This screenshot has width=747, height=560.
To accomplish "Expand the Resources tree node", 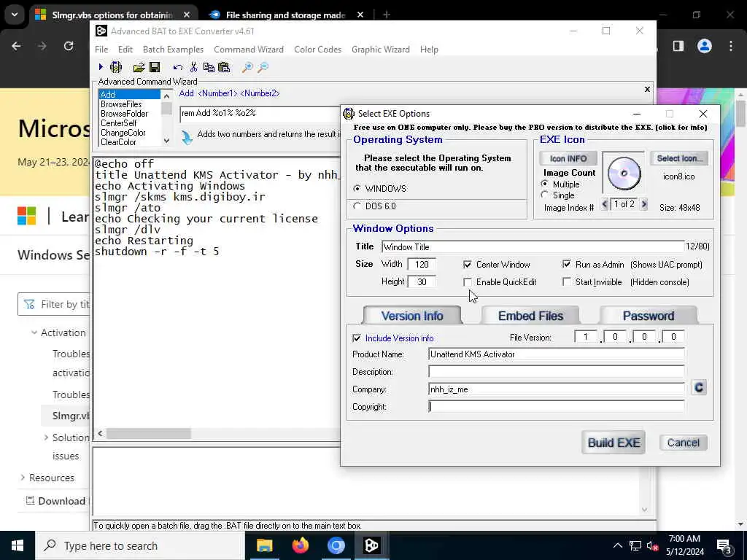I will pyautogui.click(x=23, y=477).
